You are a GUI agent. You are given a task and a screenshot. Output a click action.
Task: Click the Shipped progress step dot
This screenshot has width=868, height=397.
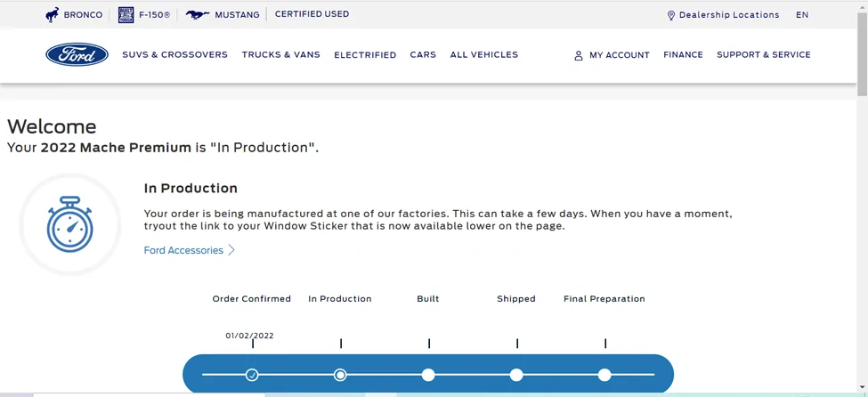coord(516,375)
